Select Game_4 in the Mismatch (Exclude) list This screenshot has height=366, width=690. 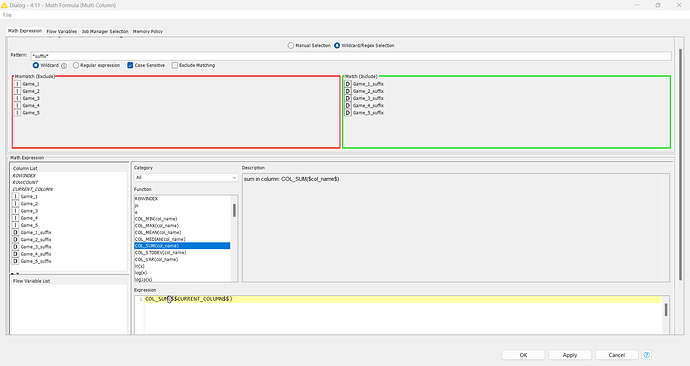pos(31,106)
